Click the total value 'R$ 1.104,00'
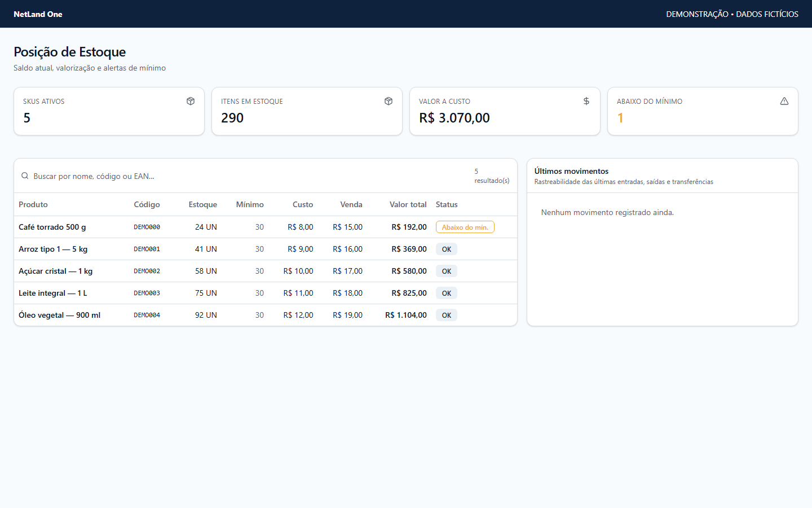Image resolution: width=812 pixels, height=508 pixels. 406,315
